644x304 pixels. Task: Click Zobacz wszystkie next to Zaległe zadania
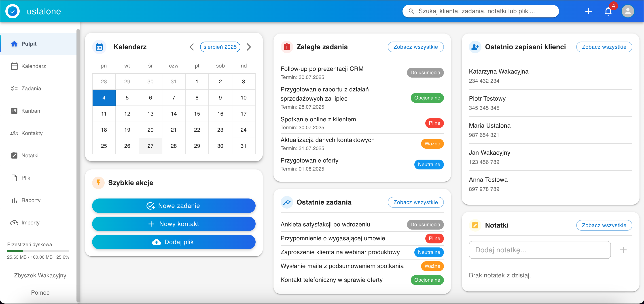coord(415,47)
